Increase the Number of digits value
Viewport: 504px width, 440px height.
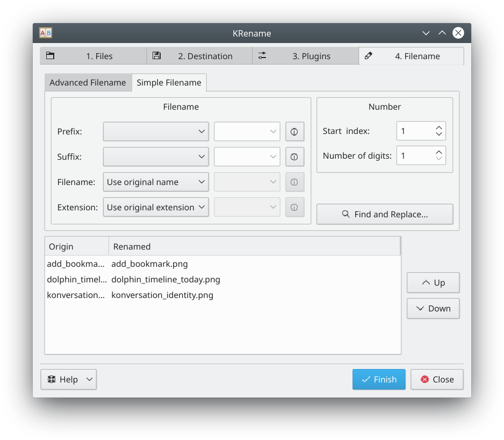click(x=439, y=152)
